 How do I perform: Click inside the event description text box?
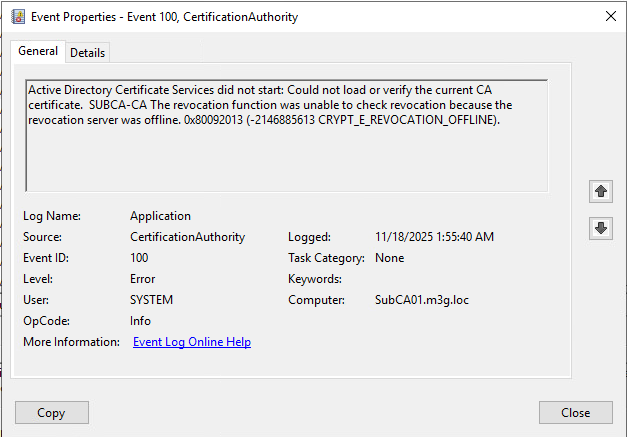point(286,160)
